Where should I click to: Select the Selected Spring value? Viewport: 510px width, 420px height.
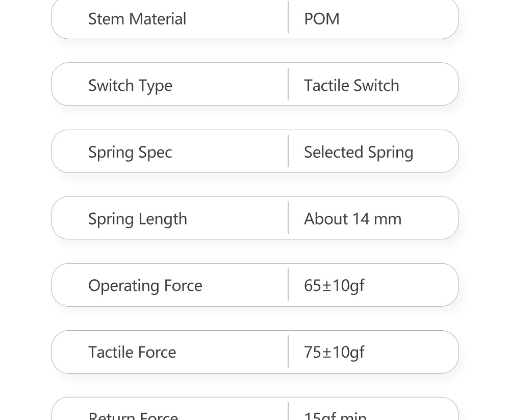coord(359,153)
